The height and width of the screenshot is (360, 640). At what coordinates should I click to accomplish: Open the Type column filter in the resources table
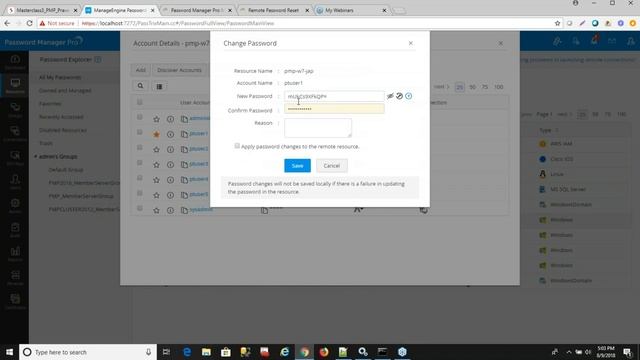click(x=557, y=130)
